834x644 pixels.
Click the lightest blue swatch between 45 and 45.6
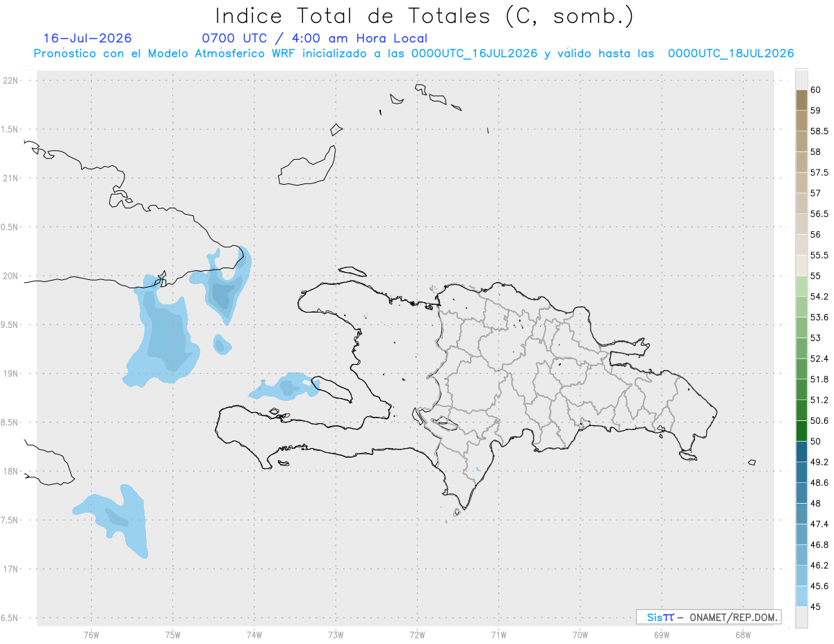tap(801, 596)
